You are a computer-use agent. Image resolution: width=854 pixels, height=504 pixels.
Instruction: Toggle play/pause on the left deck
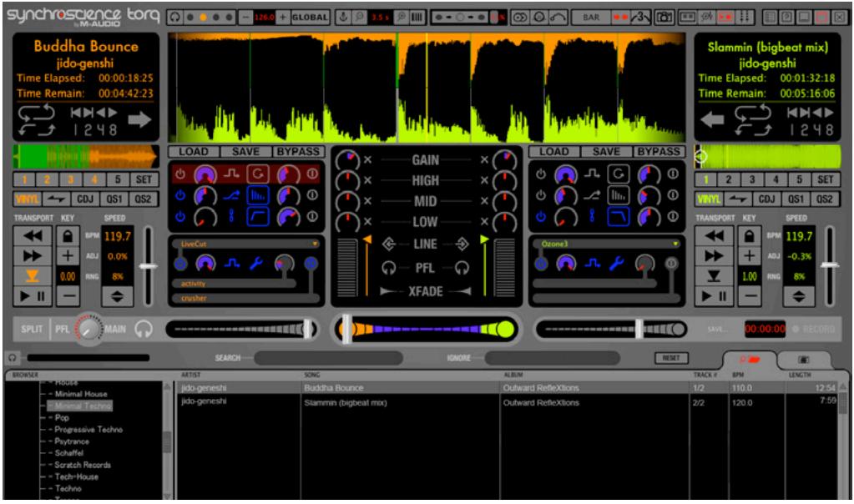click(x=33, y=296)
